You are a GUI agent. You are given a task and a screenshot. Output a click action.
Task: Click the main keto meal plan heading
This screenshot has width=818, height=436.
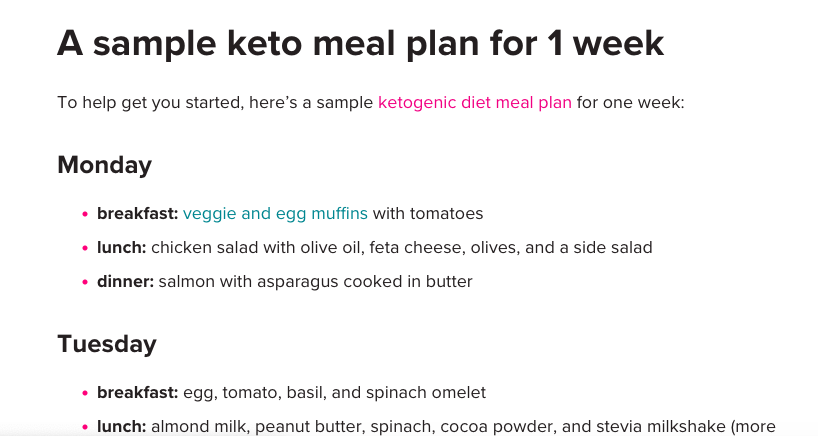(x=360, y=44)
